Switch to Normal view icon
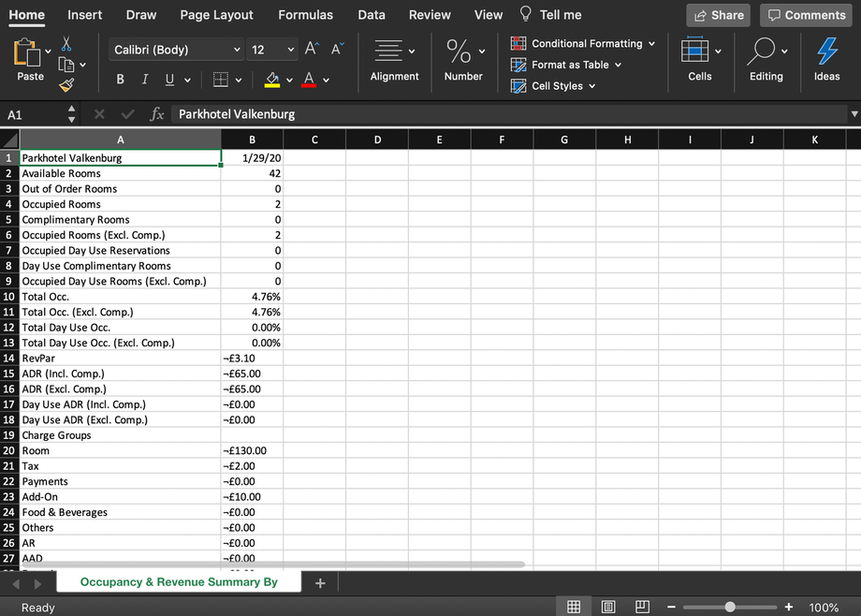 (x=574, y=607)
